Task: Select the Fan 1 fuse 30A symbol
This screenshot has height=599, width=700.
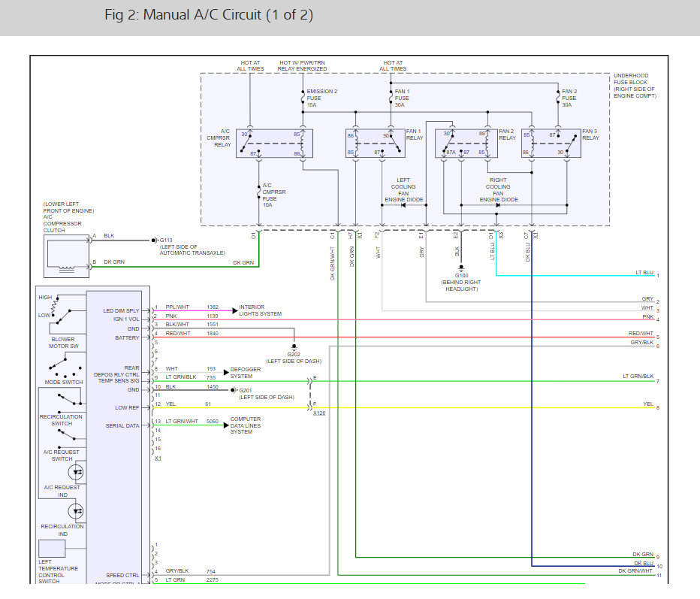Action: 390,98
